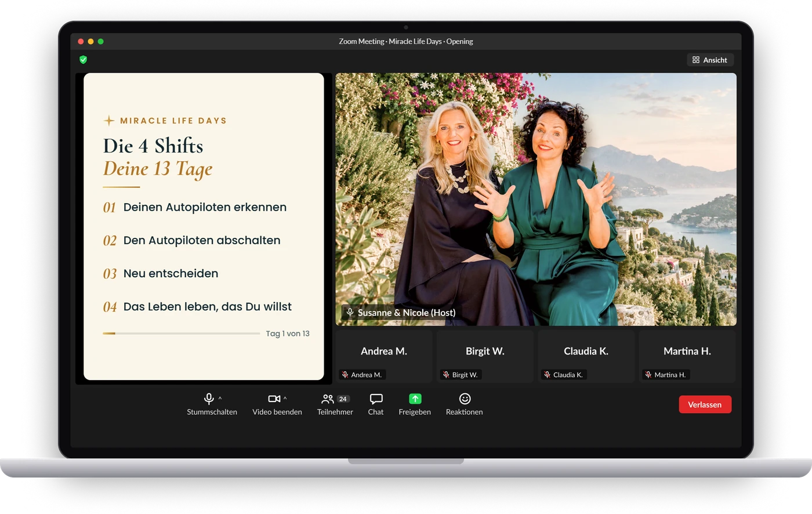Click slide item 'Das Leben leben, das Du willst'

click(x=208, y=306)
